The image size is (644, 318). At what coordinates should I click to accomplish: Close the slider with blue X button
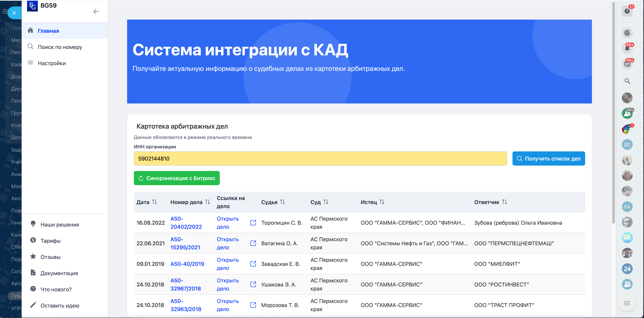pos(14,13)
